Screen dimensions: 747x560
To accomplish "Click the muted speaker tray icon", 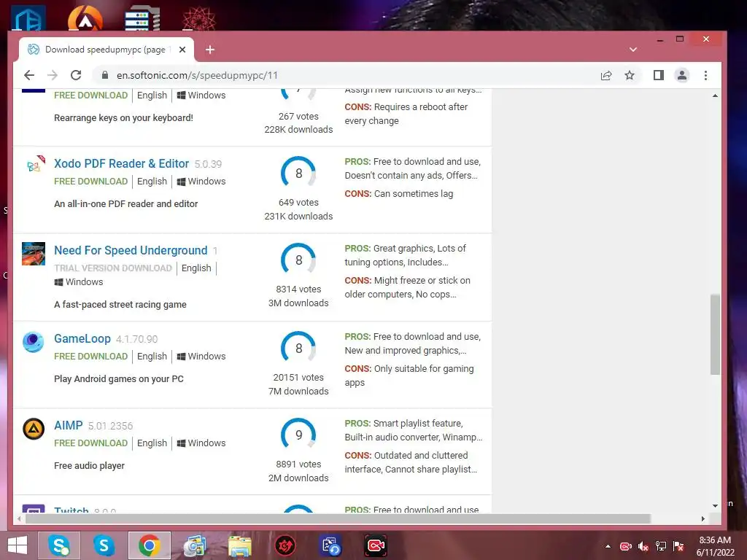I will [643, 546].
